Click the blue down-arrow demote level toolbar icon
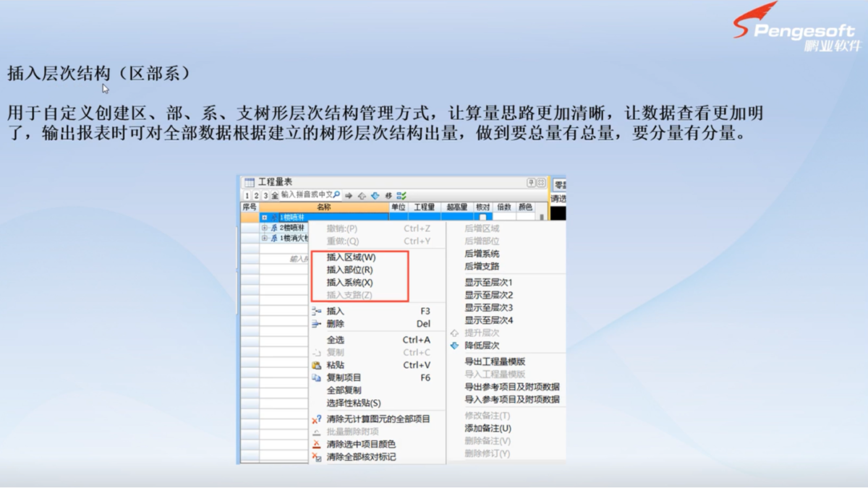 [375, 195]
